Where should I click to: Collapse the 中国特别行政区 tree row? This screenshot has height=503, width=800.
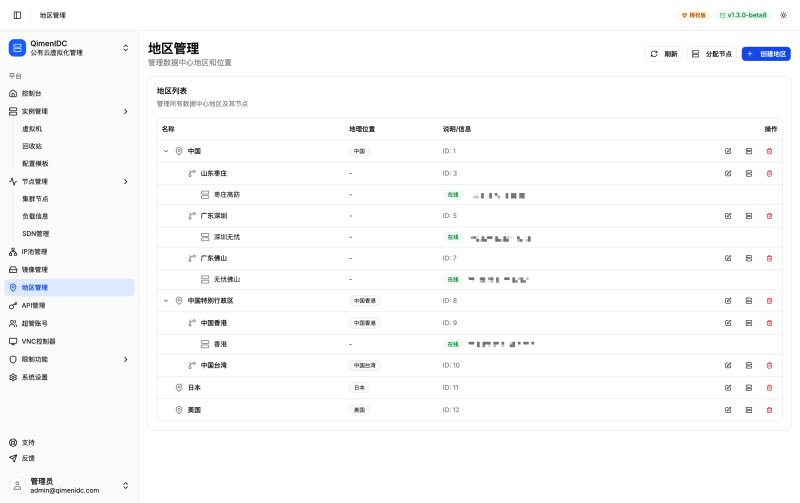166,300
